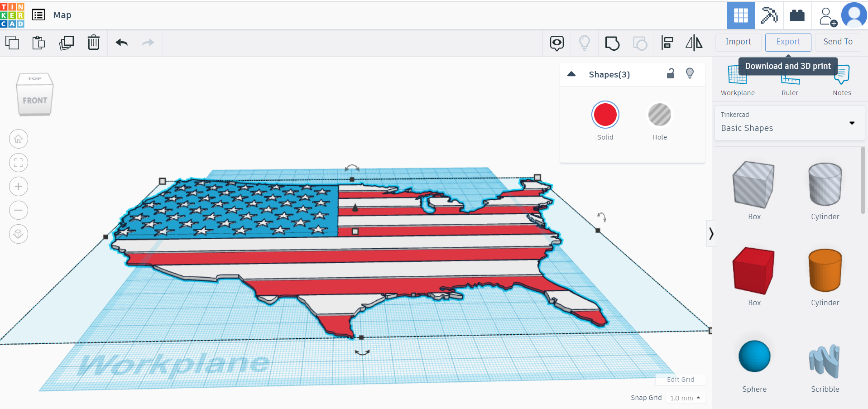Ungroup the selected shapes
Viewport: 868px width, 409px height.
640,43
